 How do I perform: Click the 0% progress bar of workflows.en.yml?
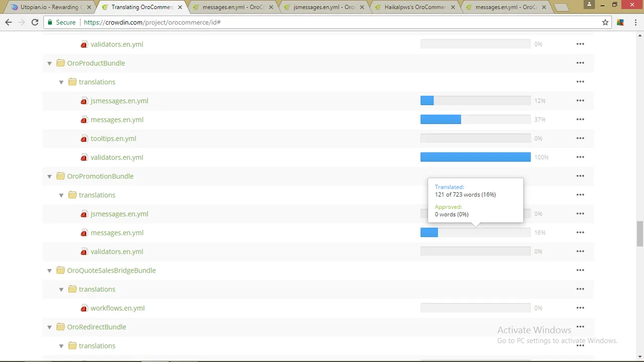(475, 308)
